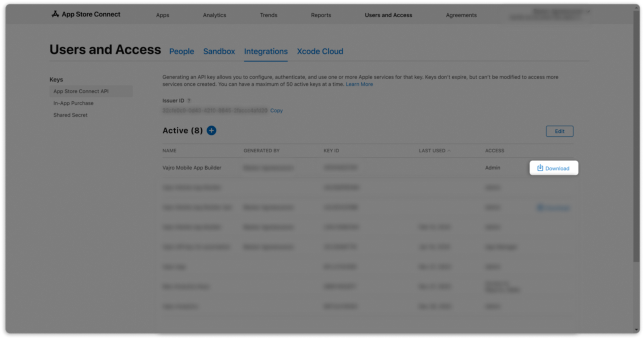Select Users and Access in the header
The height and width of the screenshot is (339, 644).
(388, 15)
